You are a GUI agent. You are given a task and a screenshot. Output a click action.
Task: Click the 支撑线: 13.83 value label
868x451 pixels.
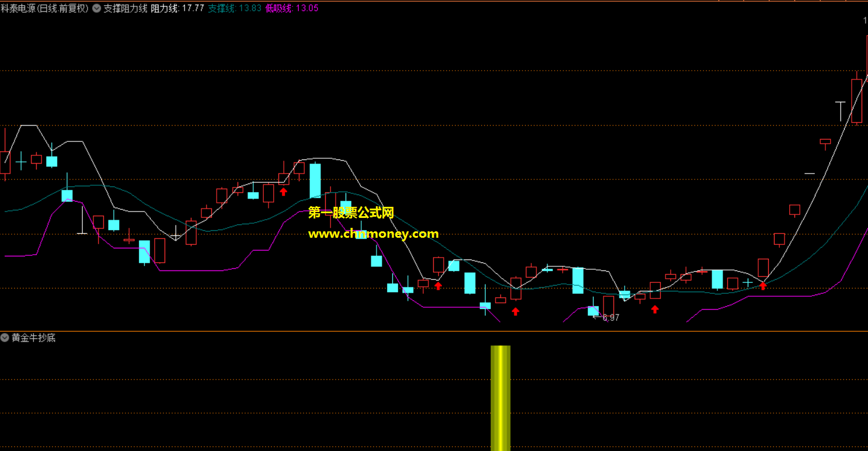coord(235,8)
